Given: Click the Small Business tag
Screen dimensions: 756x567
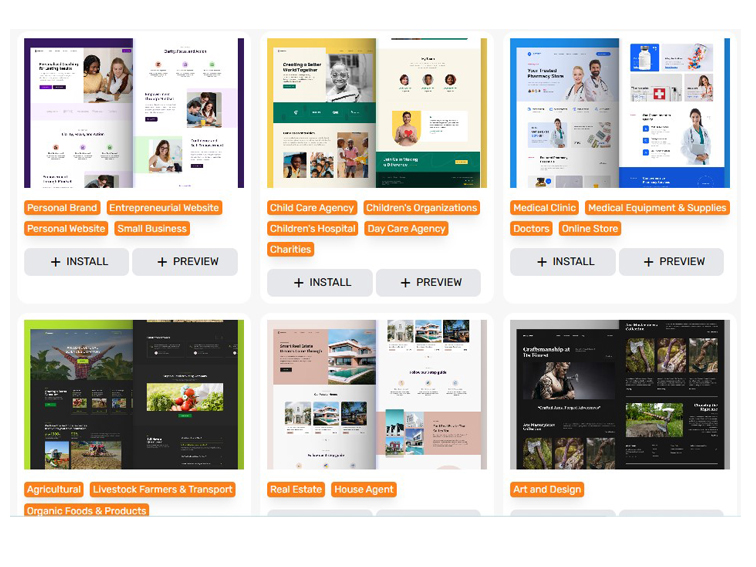Looking at the screenshot, I should click(x=152, y=229).
